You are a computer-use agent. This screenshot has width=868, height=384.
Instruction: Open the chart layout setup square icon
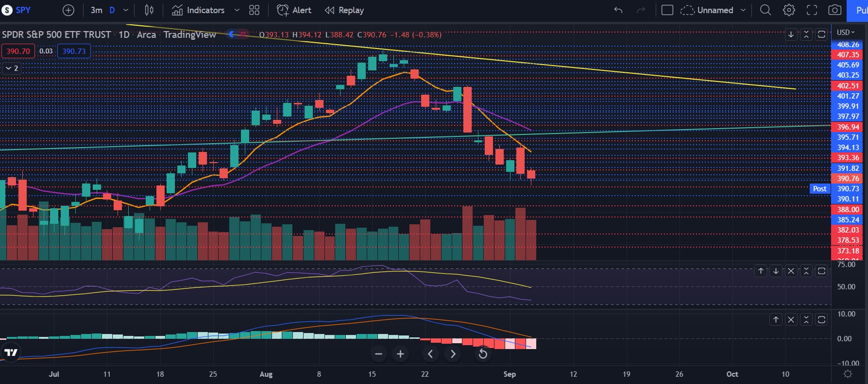point(667,10)
